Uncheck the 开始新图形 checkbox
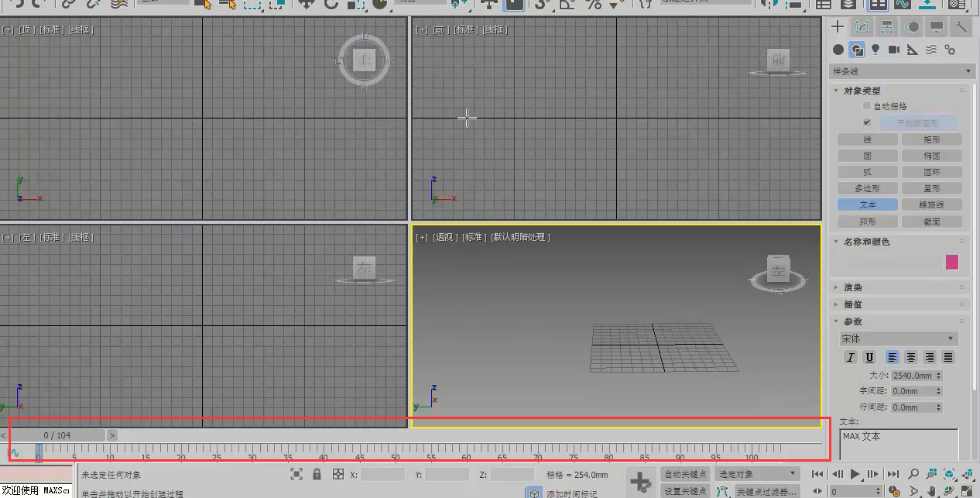Image resolution: width=980 pixels, height=498 pixels. (x=866, y=122)
